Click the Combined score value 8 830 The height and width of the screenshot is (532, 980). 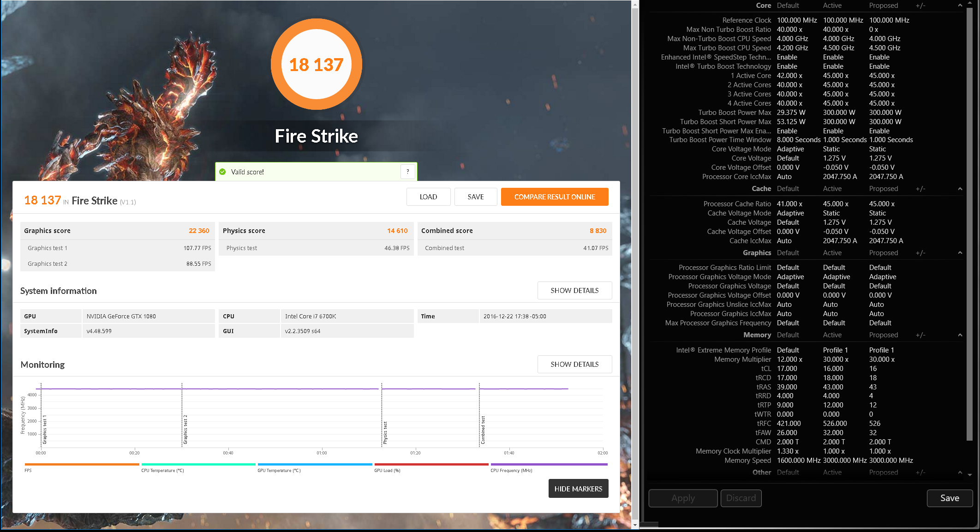pos(598,231)
